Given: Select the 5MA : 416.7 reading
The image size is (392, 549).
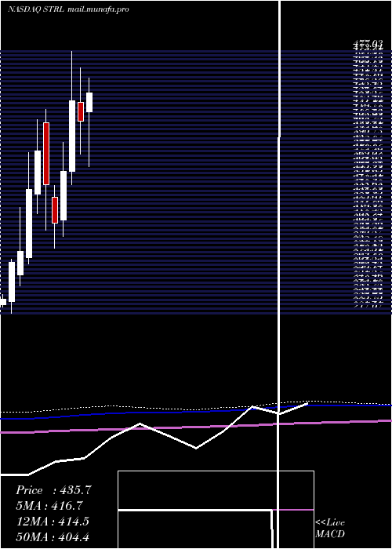Looking at the screenshot, I should click(51, 506).
